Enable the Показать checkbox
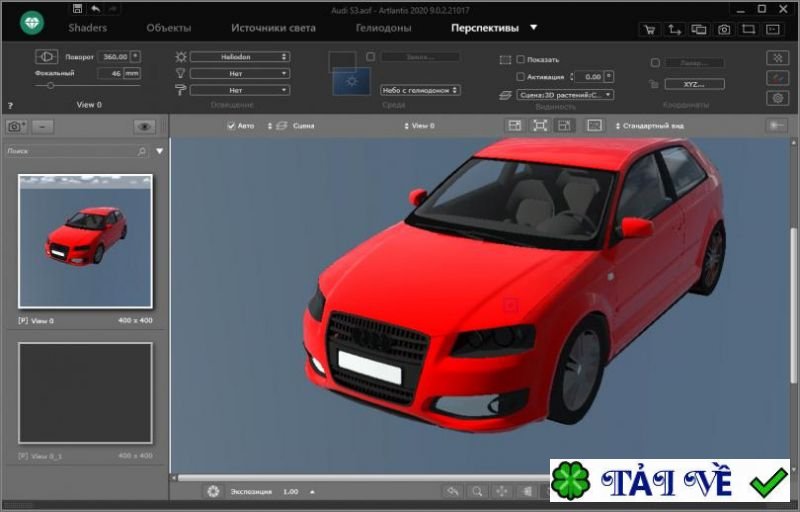The height and width of the screenshot is (512, 800). (520, 60)
